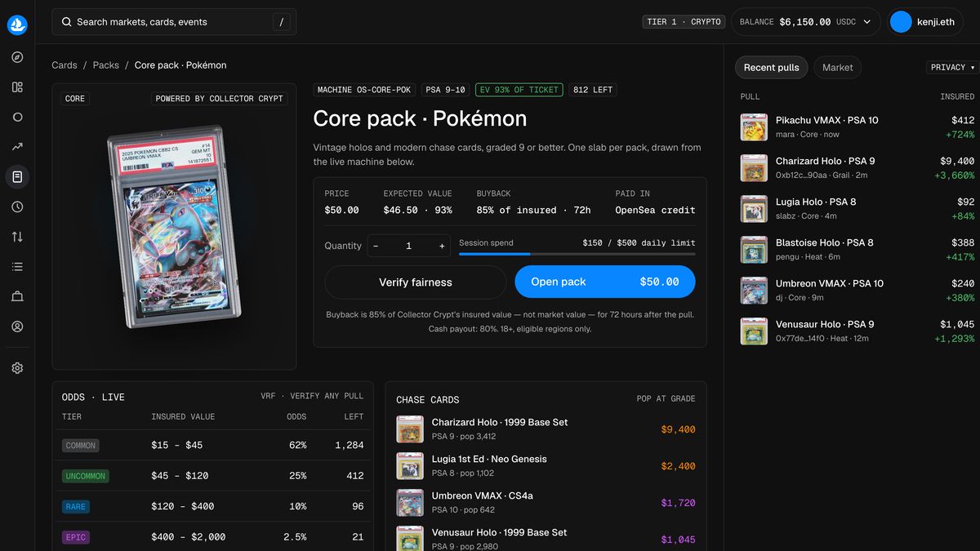Click the kenji.eth blue avatar

[901, 22]
